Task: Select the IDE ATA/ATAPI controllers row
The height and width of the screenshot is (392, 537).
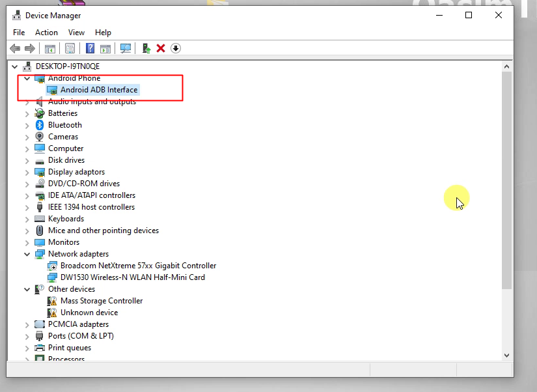Action: click(91, 195)
